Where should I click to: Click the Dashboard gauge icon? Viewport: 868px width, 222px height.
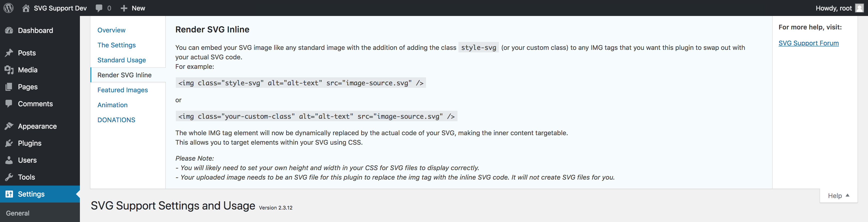point(9,30)
